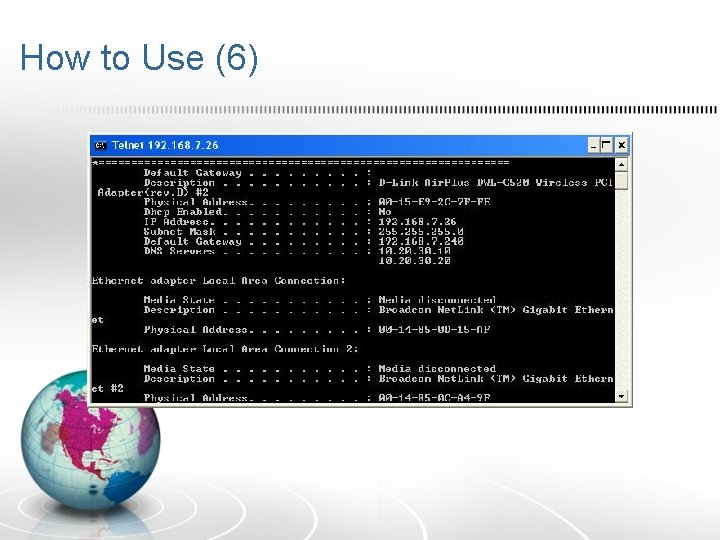The image size is (720, 540).
Task: Maximize the Telnet window
Action: [x=606, y=146]
